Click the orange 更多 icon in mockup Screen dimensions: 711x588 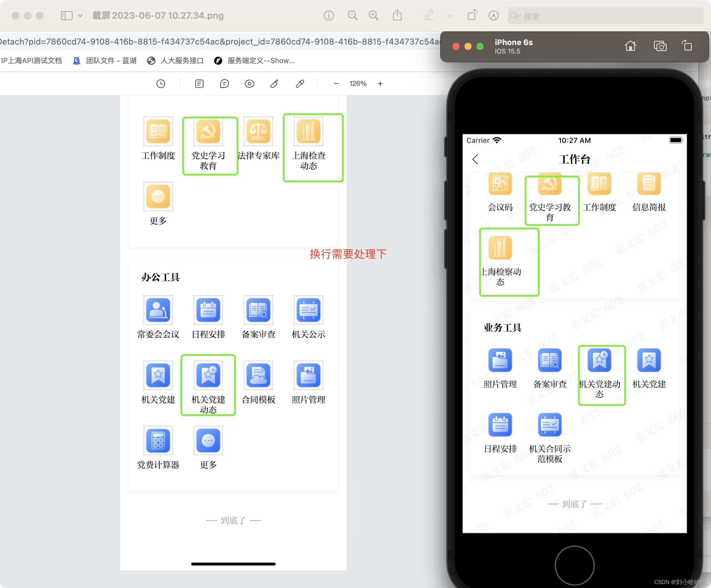158,197
